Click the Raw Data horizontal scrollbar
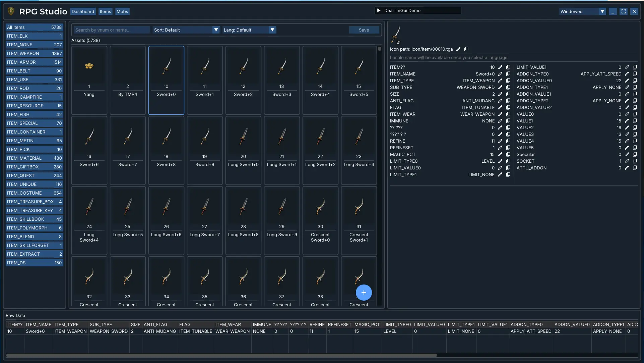The image size is (644, 363). [221, 355]
